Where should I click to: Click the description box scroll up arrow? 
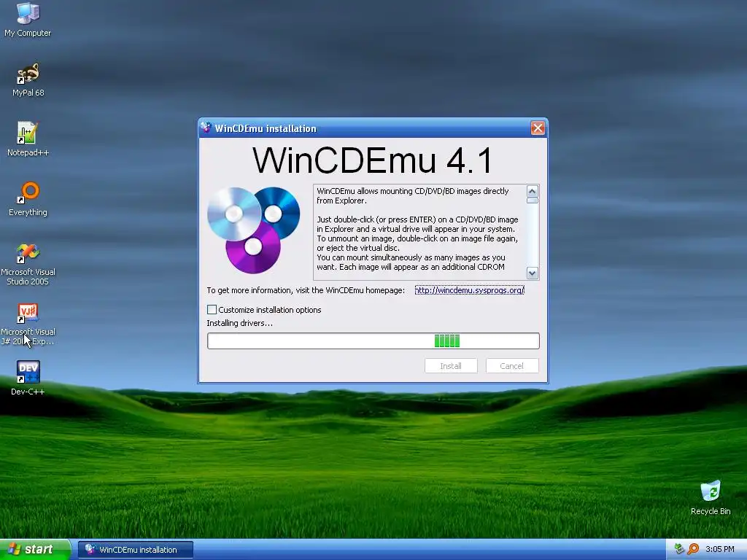pyautogui.click(x=532, y=191)
